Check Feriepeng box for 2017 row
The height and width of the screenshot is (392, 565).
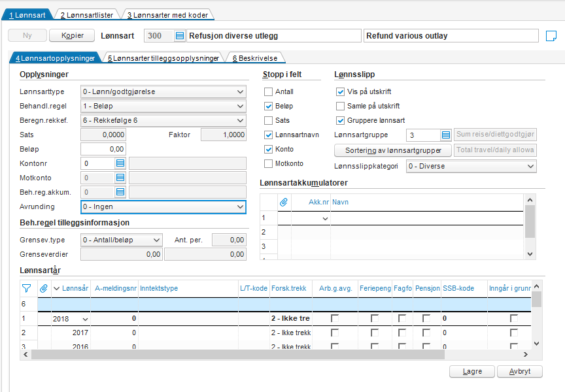pyautogui.click(x=375, y=333)
